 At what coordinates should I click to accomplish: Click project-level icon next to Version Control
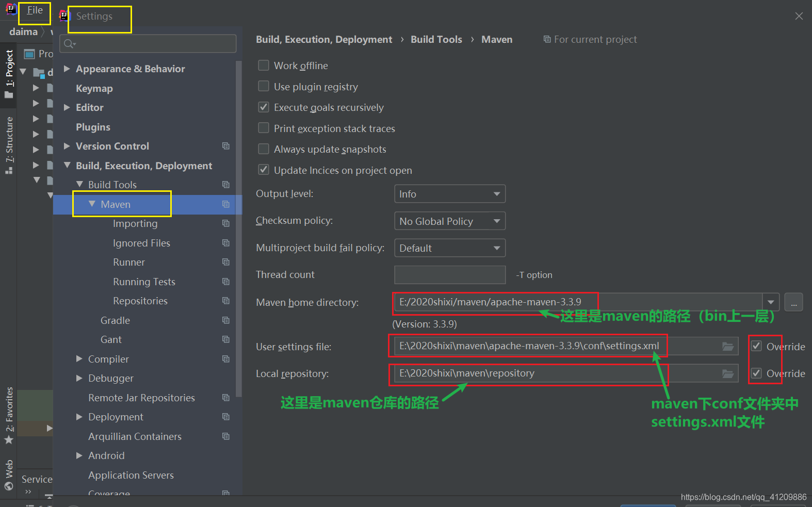[x=226, y=146]
